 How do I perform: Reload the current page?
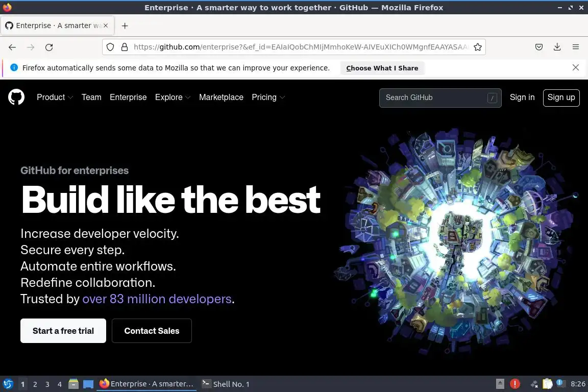[x=49, y=47]
